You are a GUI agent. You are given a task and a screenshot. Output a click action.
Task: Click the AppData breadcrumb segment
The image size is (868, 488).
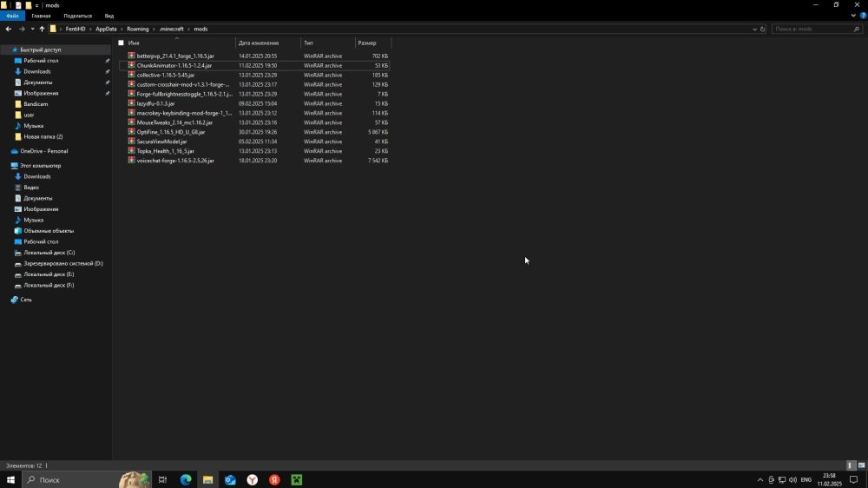[x=106, y=29]
